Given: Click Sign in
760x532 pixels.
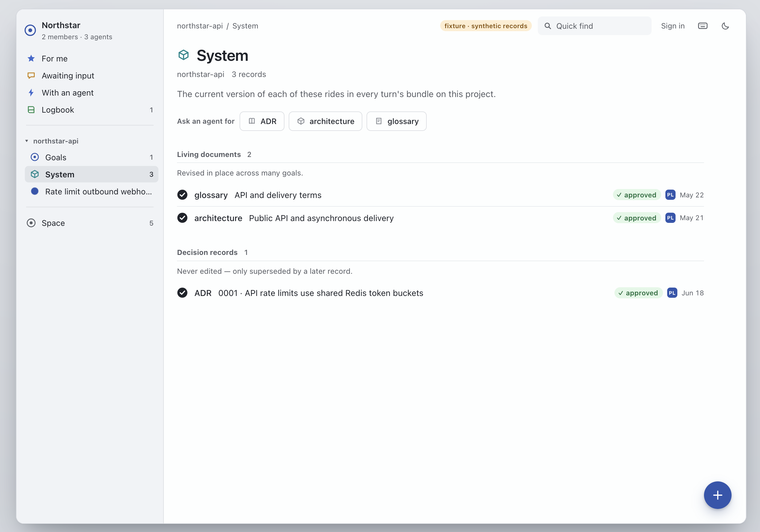Looking at the screenshot, I should point(673,26).
